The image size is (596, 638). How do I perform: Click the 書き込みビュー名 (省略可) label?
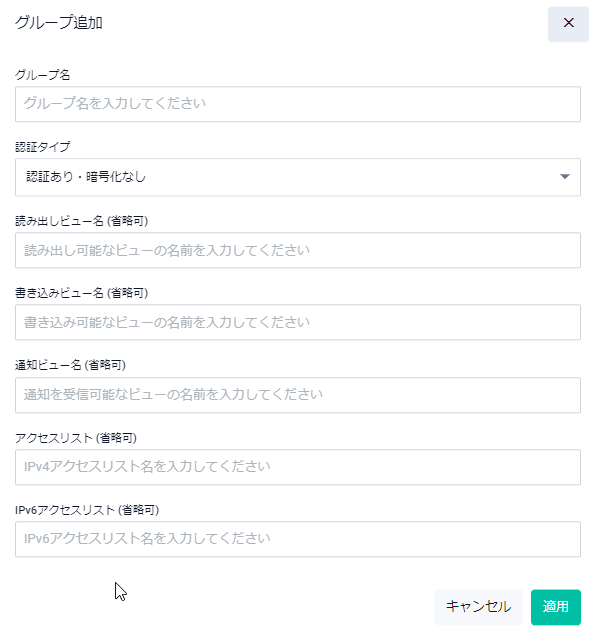tap(81, 293)
